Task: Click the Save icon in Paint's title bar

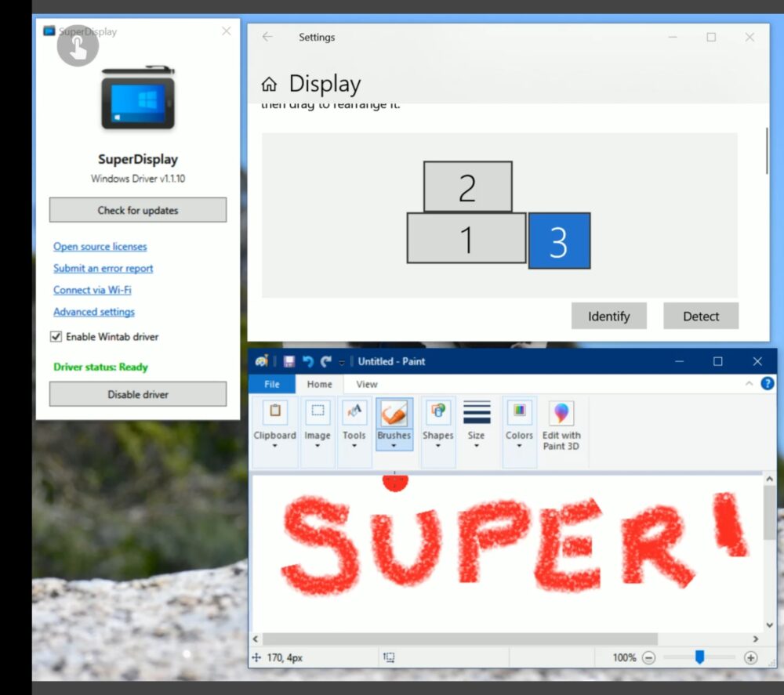Action: pos(289,361)
